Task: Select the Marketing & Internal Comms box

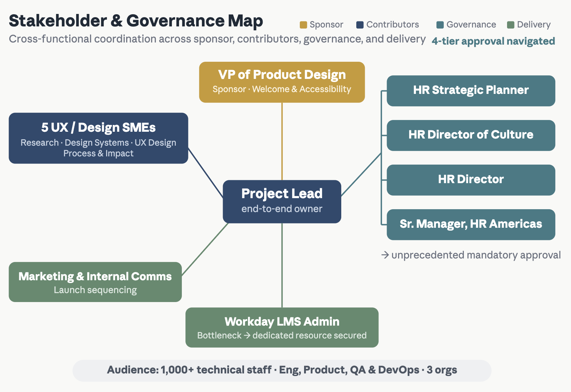Action: [95, 282]
